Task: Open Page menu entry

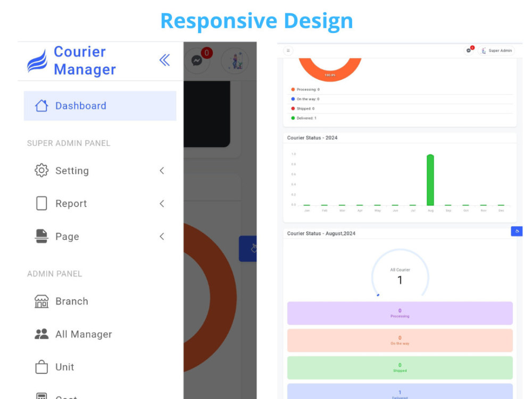Action: tap(100, 237)
